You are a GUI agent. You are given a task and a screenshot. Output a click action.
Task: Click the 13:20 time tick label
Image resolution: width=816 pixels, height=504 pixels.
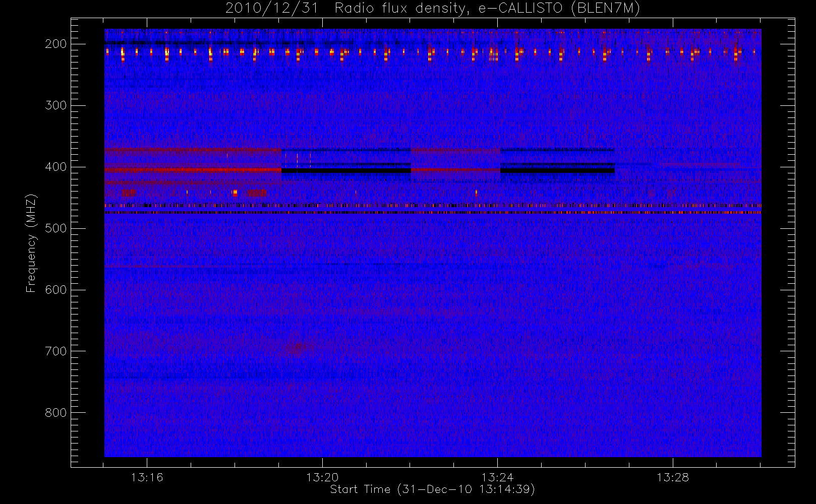[322, 477]
